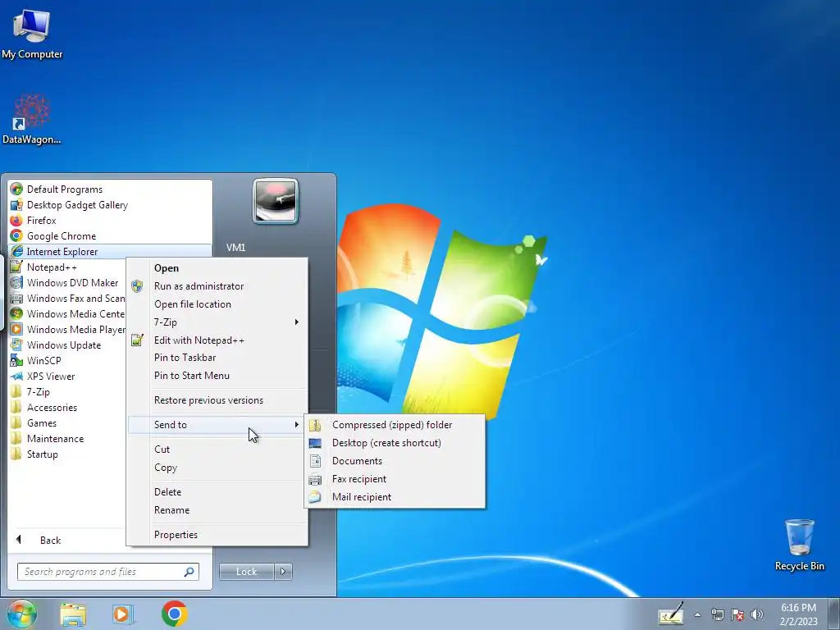Select Pin to Start Menu

(217, 376)
